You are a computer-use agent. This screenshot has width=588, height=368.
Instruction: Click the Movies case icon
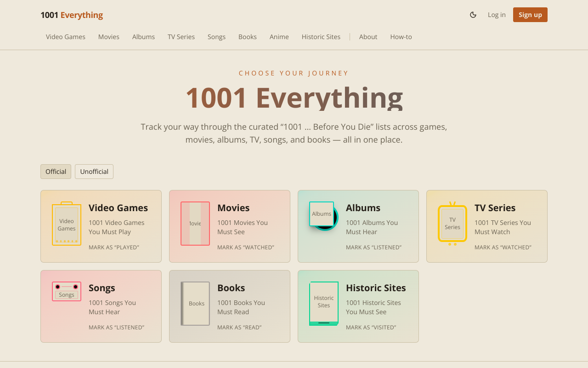[x=195, y=224]
